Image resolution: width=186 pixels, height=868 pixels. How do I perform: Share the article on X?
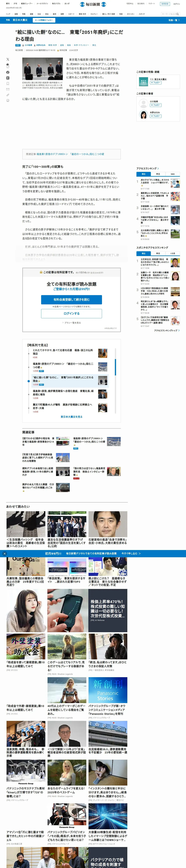(8, 59)
